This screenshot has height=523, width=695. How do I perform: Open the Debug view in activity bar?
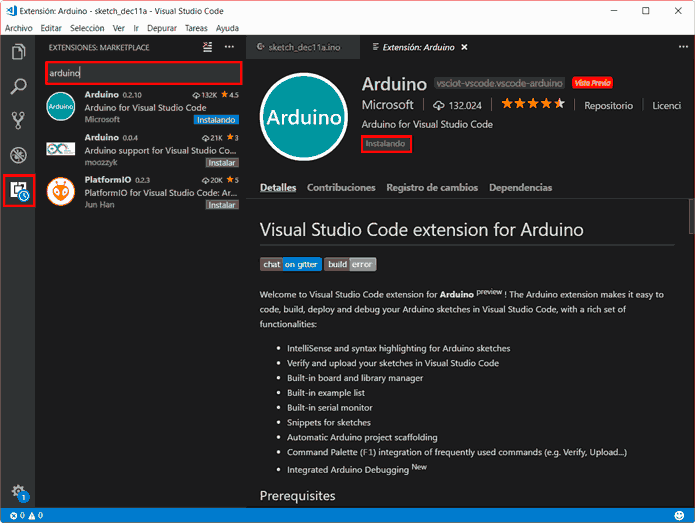18,155
